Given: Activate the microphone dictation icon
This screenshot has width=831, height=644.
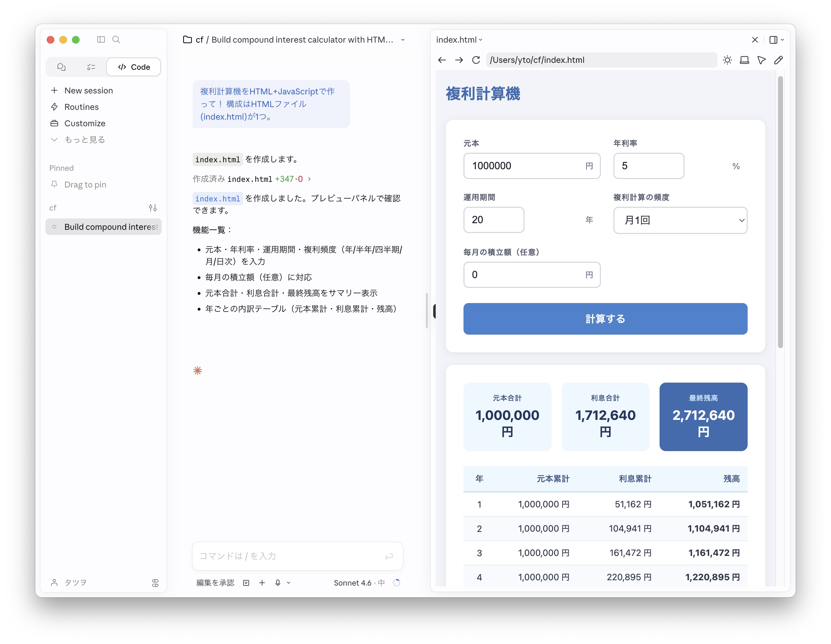Looking at the screenshot, I should click(278, 583).
